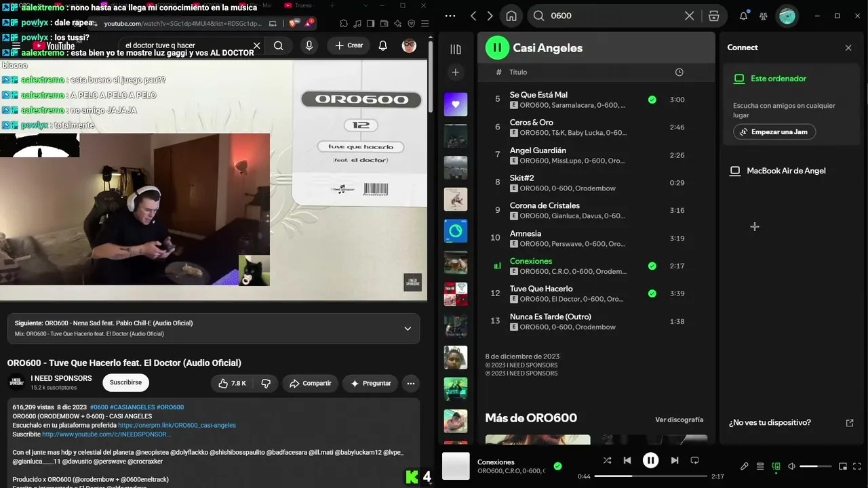Mute Spotify with speaker icon

click(791, 466)
